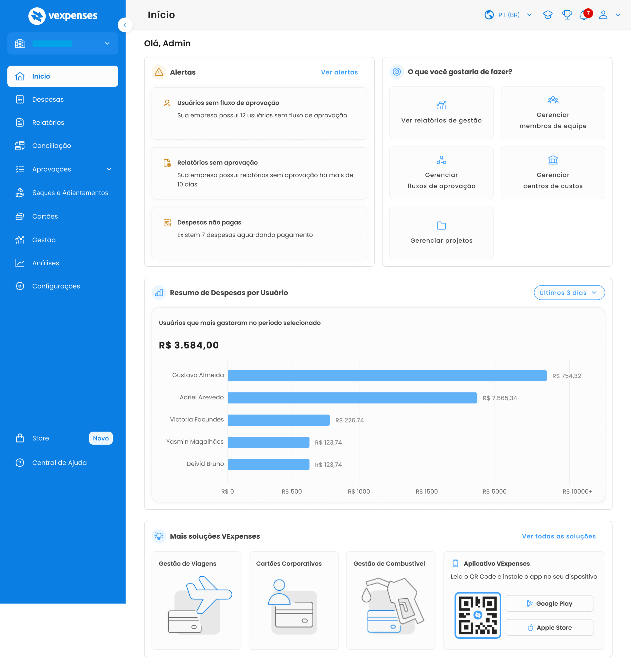
Task: Click the QR code image
Action: [x=478, y=615]
